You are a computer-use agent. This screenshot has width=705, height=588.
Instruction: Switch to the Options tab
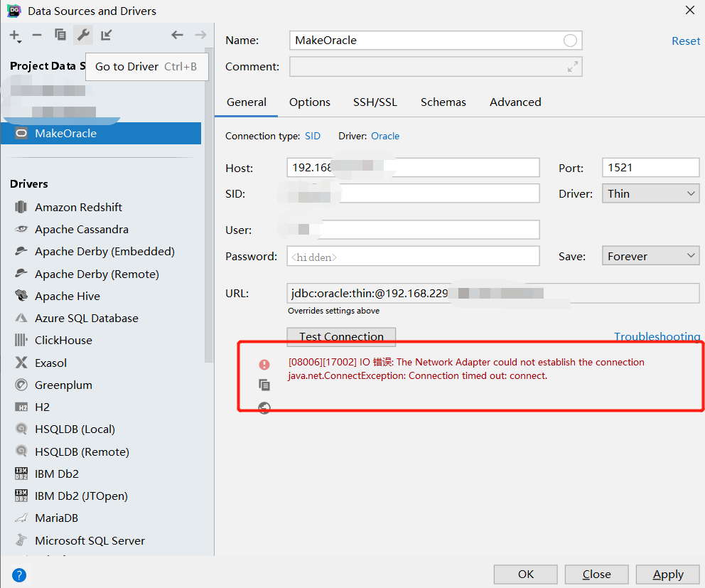[x=310, y=102]
